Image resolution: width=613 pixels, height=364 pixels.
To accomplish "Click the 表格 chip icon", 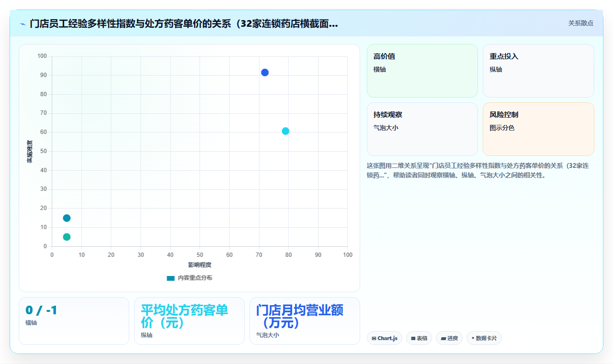I will click(413, 339).
